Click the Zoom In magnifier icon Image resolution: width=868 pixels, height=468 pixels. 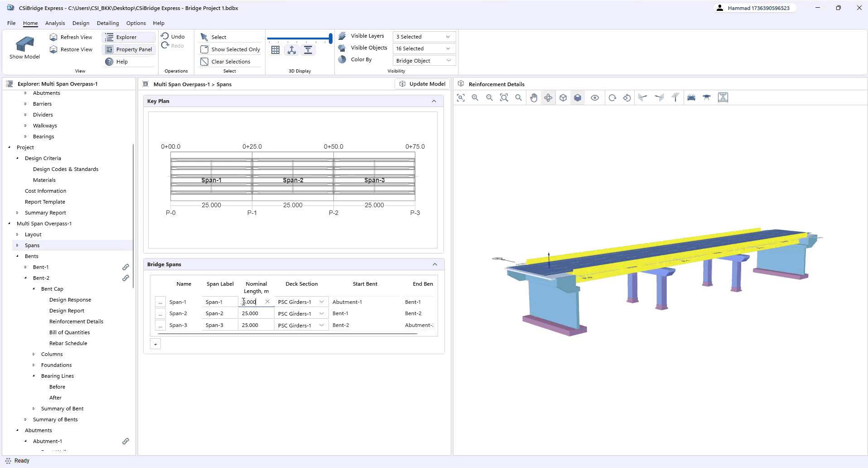click(475, 97)
